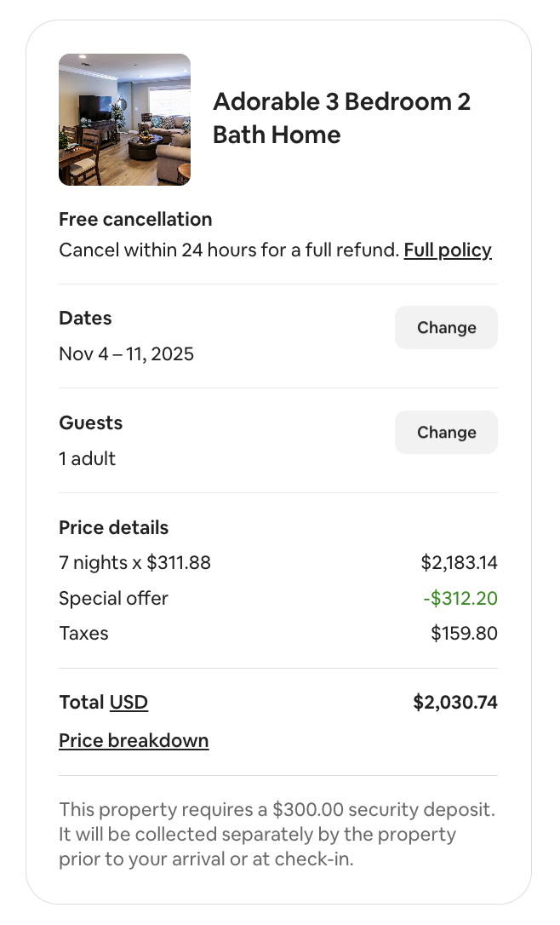Image resolution: width=560 pixels, height=925 pixels.
Task: Click the Taxes label
Action: [83, 634]
